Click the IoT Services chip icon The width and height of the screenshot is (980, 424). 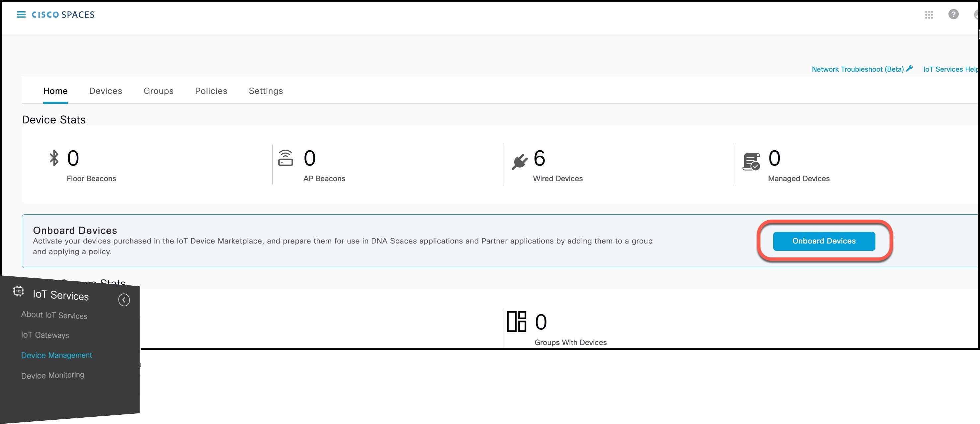(18, 291)
